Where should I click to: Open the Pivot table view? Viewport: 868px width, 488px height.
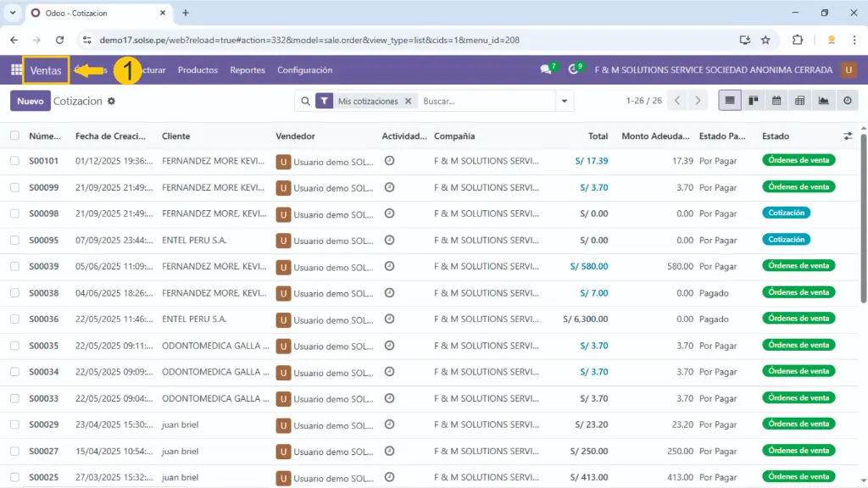pos(799,101)
